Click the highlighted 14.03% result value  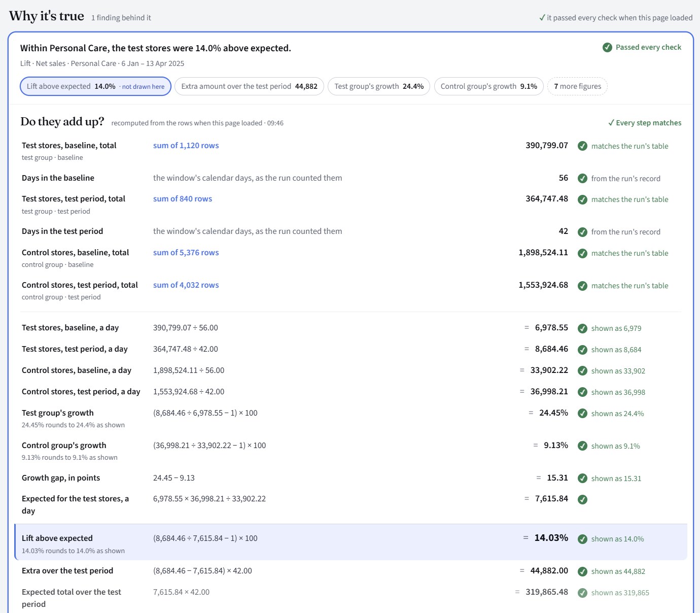(551, 538)
